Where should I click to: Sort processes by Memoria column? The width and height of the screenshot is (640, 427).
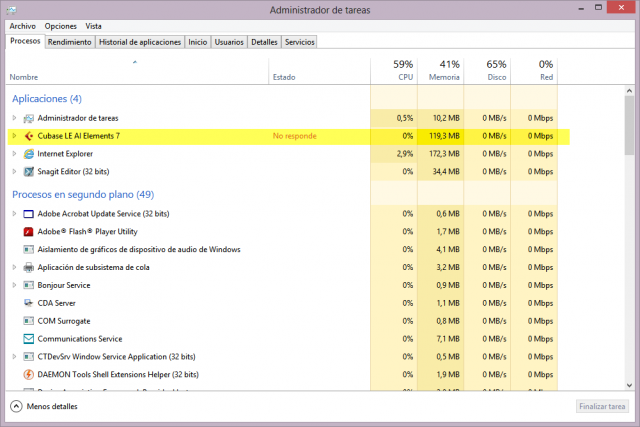(x=440, y=71)
